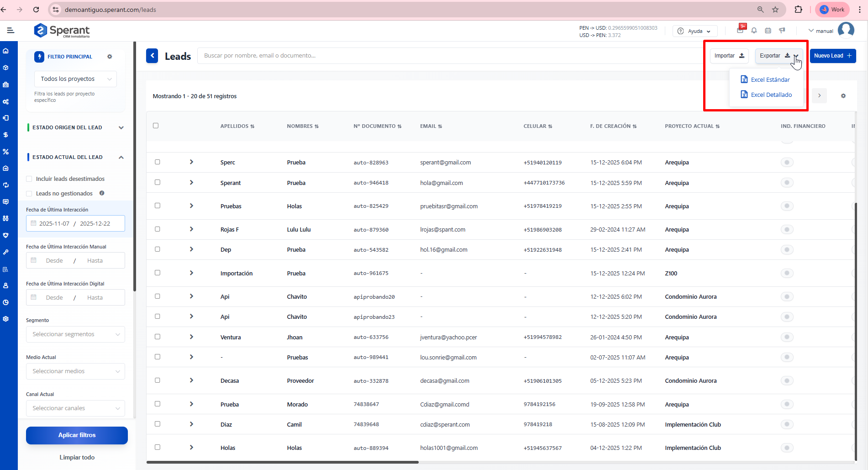Click the horizontal table scrollbar

pos(282,462)
